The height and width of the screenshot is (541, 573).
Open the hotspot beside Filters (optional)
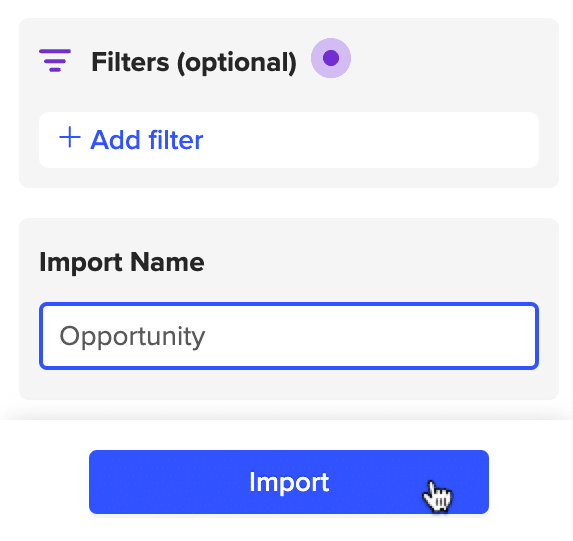[331, 58]
